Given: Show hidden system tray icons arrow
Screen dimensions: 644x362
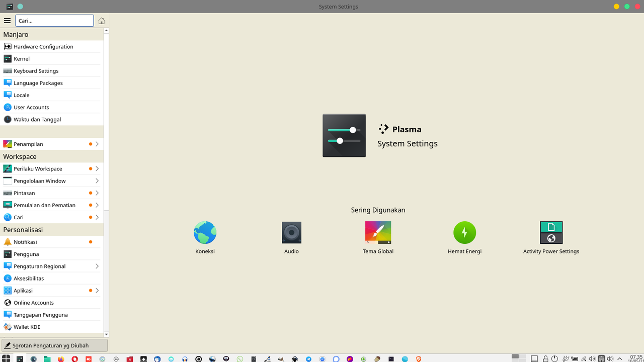Looking at the screenshot, I should point(619,359).
